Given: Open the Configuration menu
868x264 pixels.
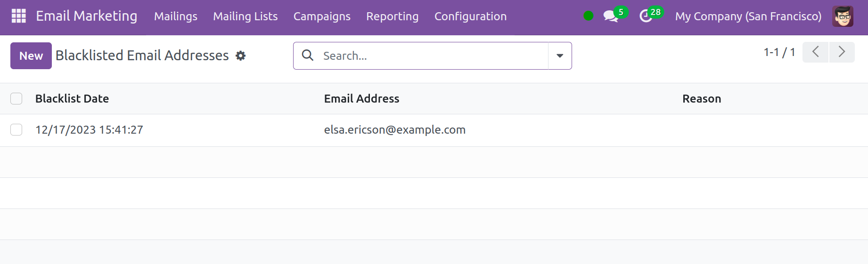Looking at the screenshot, I should (x=470, y=16).
